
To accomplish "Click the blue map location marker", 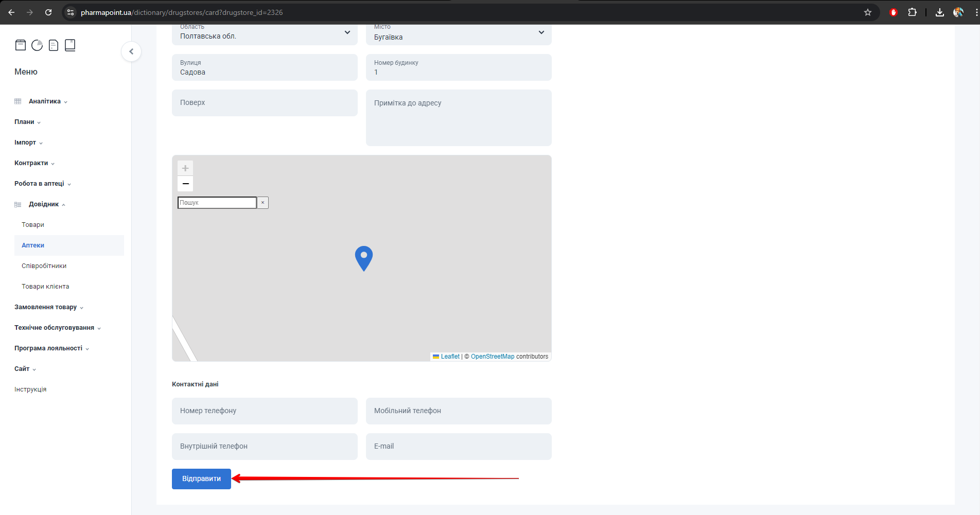I will point(364,258).
